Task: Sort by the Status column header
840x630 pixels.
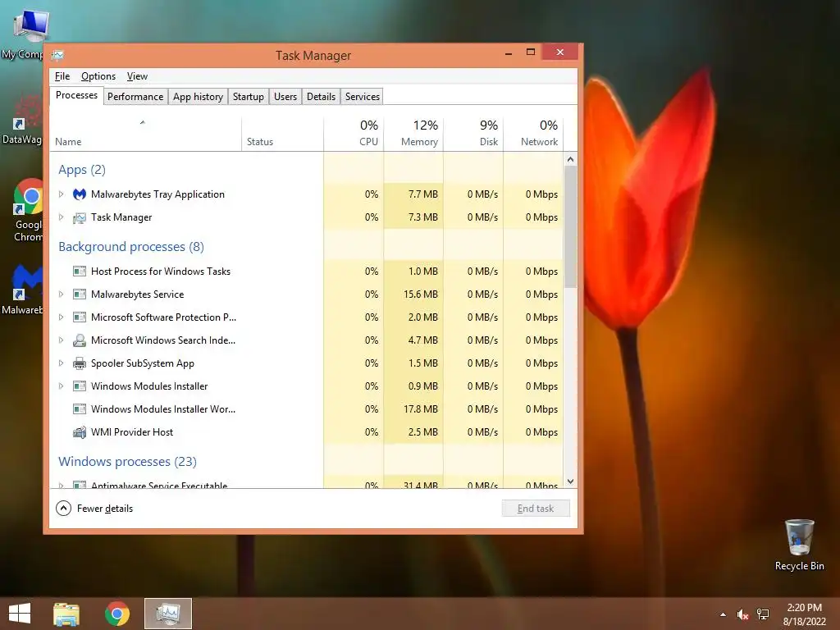Action: point(282,133)
